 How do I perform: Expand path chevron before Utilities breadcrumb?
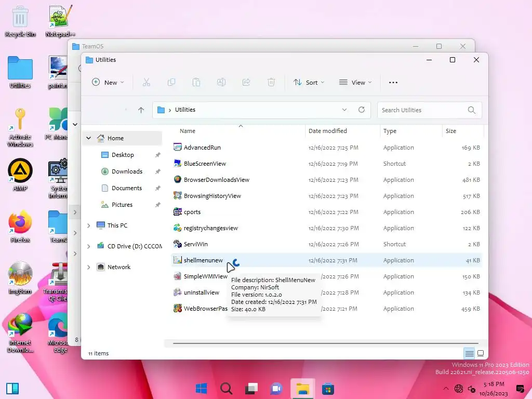[x=170, y=110]
